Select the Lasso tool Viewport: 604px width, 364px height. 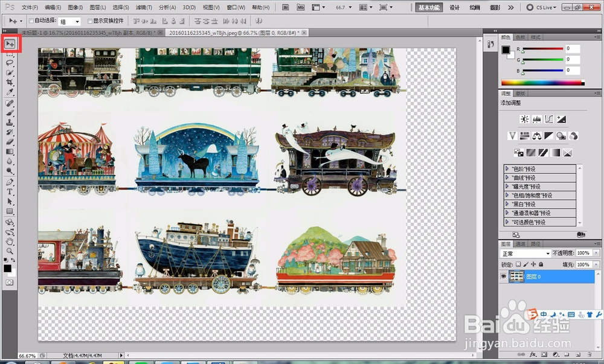pos(10,63)
